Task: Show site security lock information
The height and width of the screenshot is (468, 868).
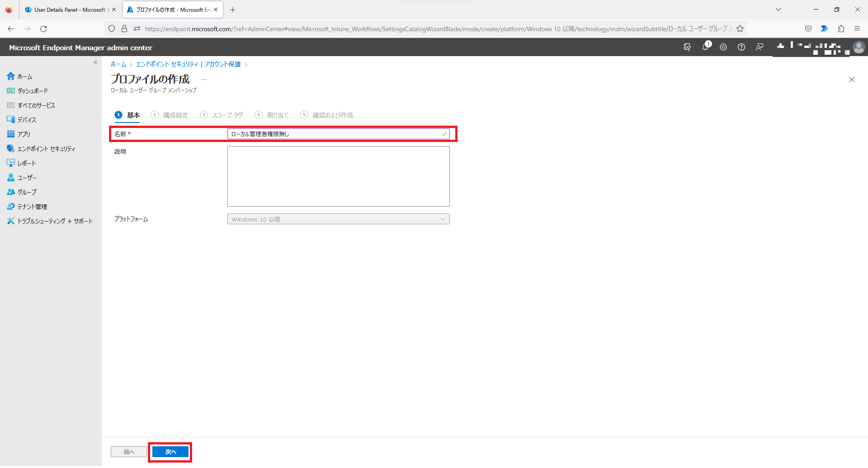Action: coord(124,29)
